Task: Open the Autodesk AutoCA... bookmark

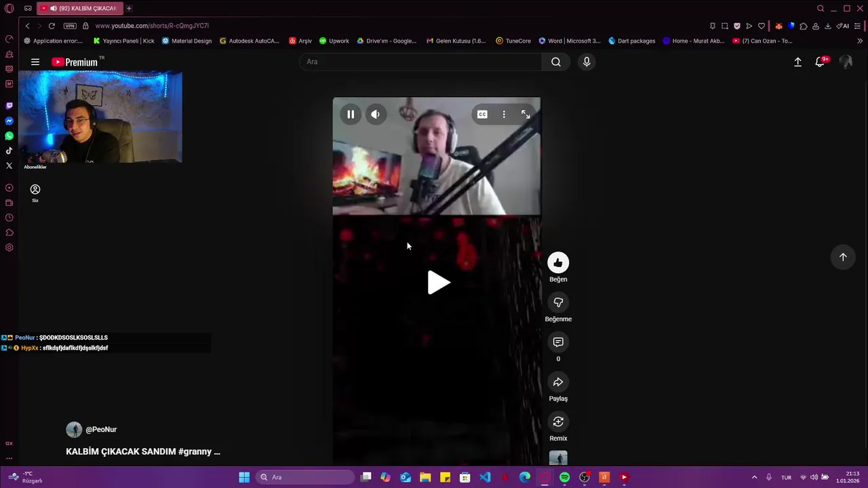Action: coord(250,41)
